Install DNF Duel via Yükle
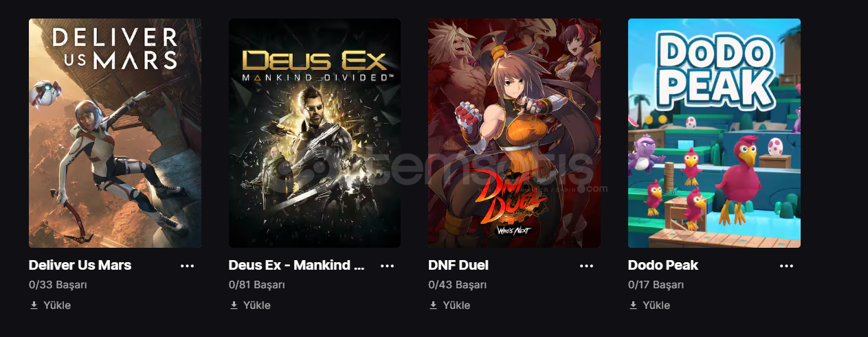This screenshot has height=337, width=868. [449, 305]
